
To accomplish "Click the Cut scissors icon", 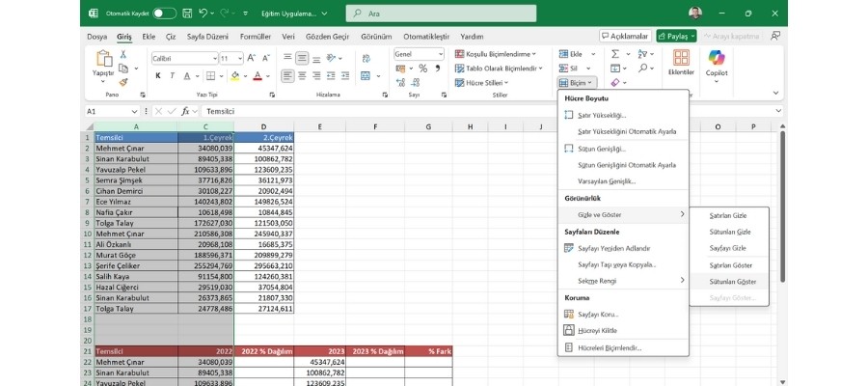I will point(123,55).
